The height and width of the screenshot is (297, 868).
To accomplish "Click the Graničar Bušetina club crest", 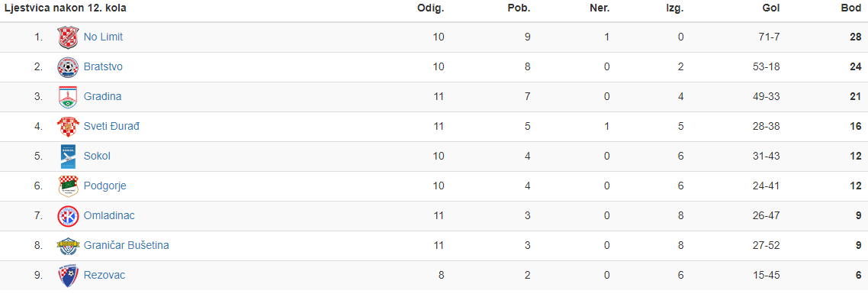I will (x=68, y=246).
